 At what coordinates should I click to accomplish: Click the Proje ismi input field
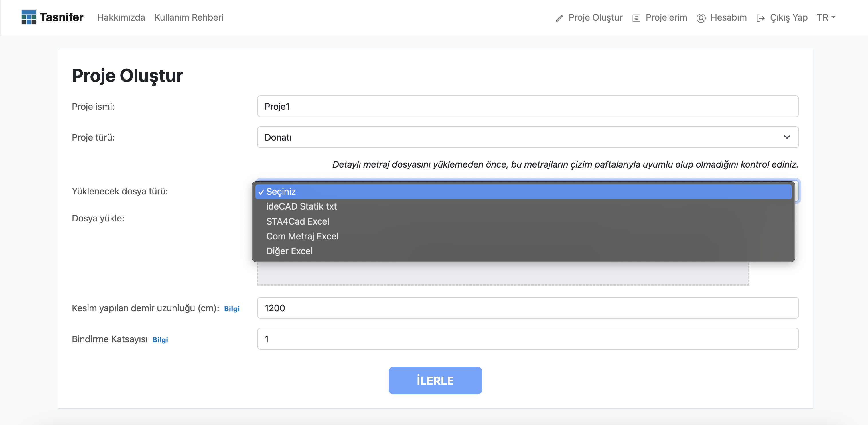tap(528, 106)
